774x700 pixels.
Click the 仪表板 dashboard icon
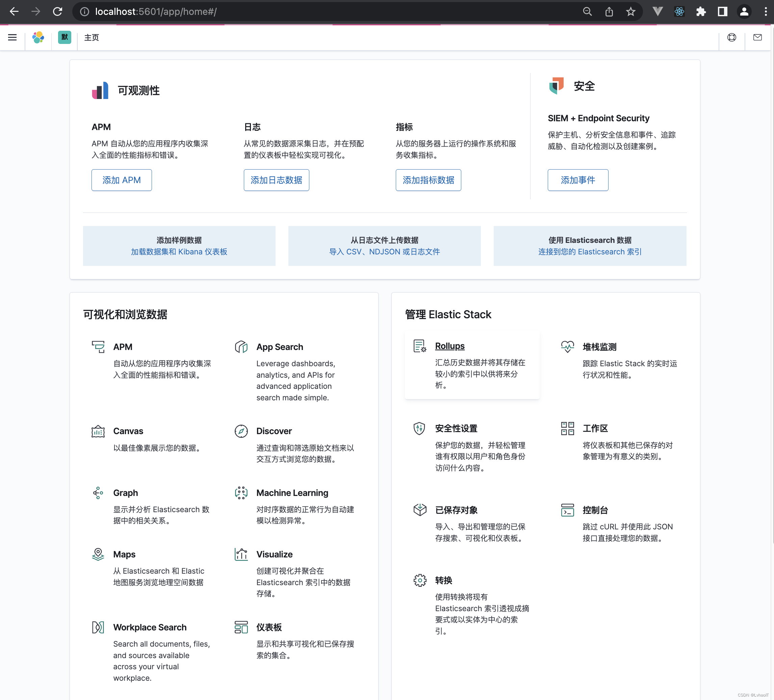coord(241,627)
